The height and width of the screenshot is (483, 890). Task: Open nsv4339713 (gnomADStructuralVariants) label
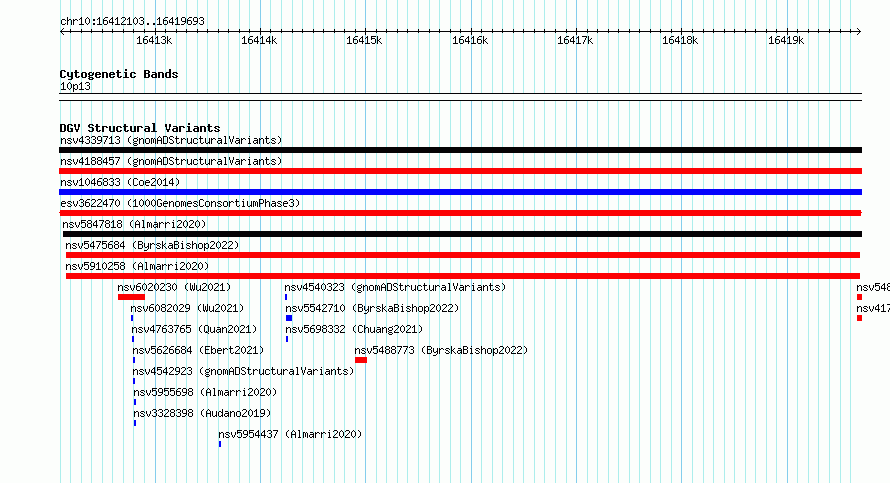tap(171, 140)
